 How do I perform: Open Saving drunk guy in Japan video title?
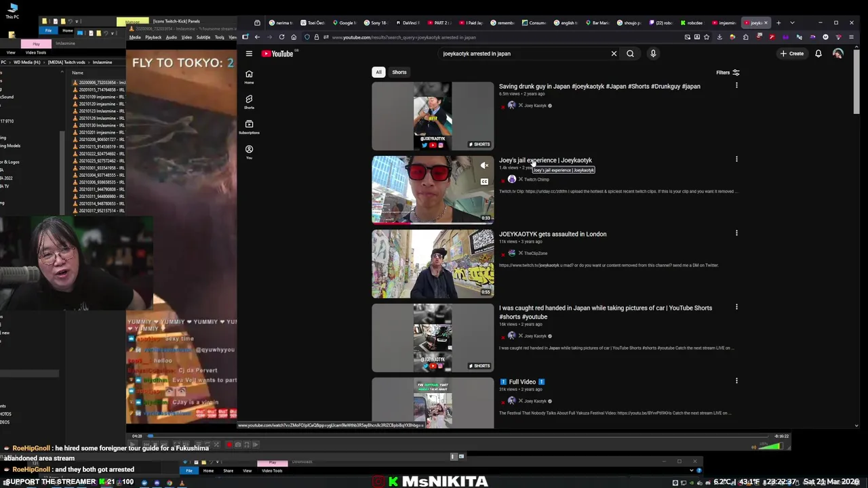(x=599, y=86)
